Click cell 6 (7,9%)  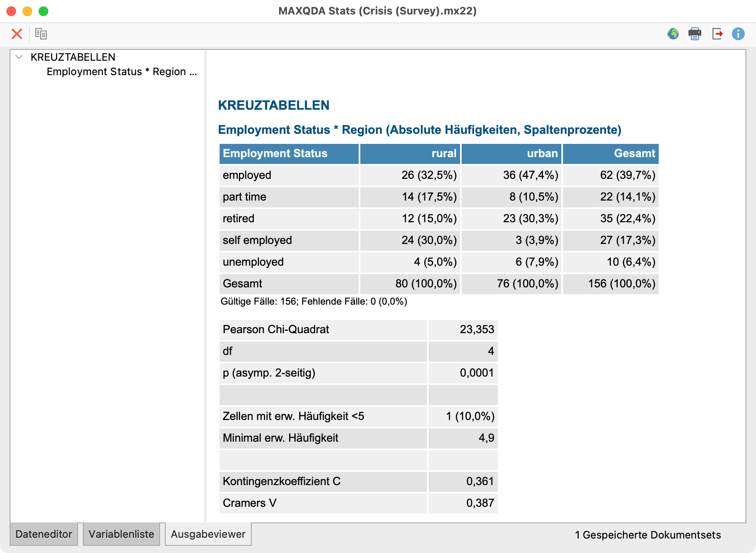point(511,262)
